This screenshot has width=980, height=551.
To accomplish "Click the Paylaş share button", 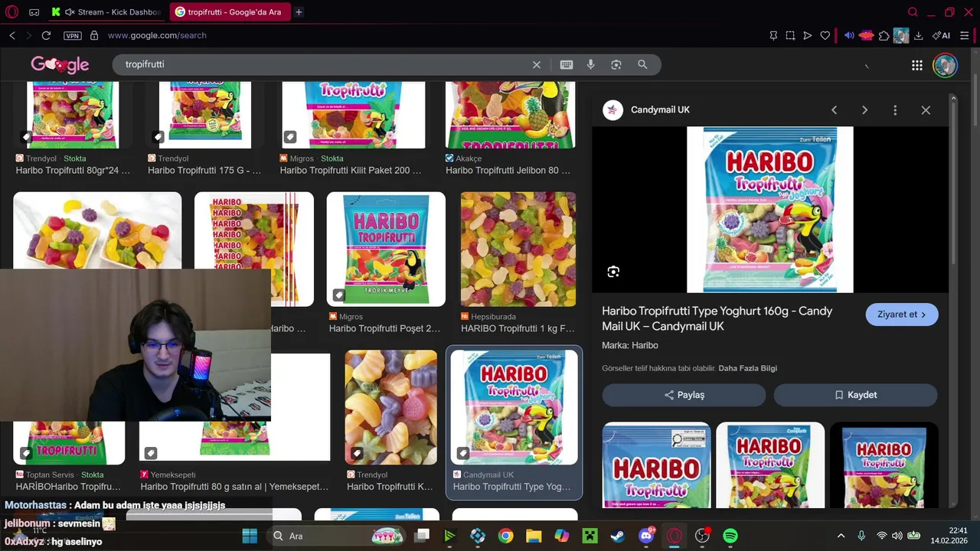I will click(684, 395).
